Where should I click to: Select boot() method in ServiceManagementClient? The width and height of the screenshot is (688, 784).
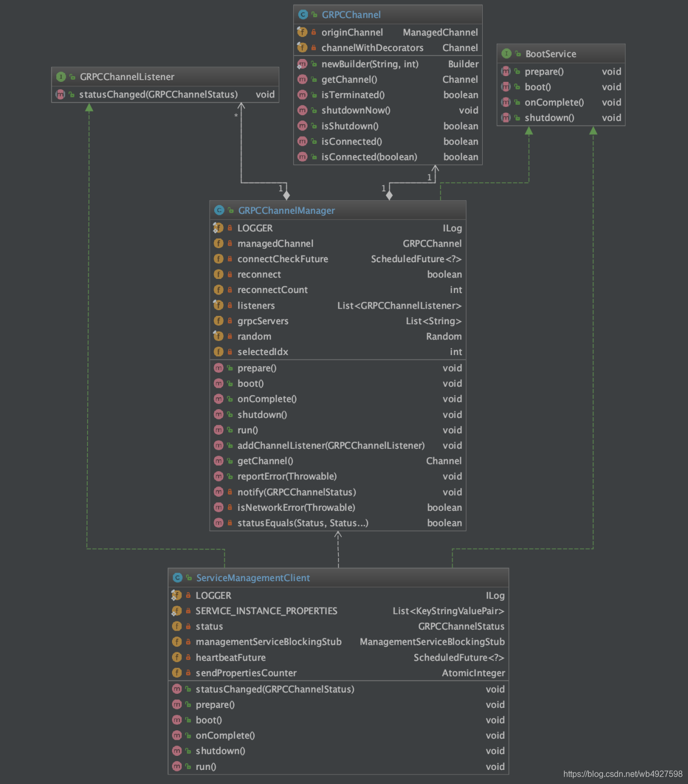point(338,720)
